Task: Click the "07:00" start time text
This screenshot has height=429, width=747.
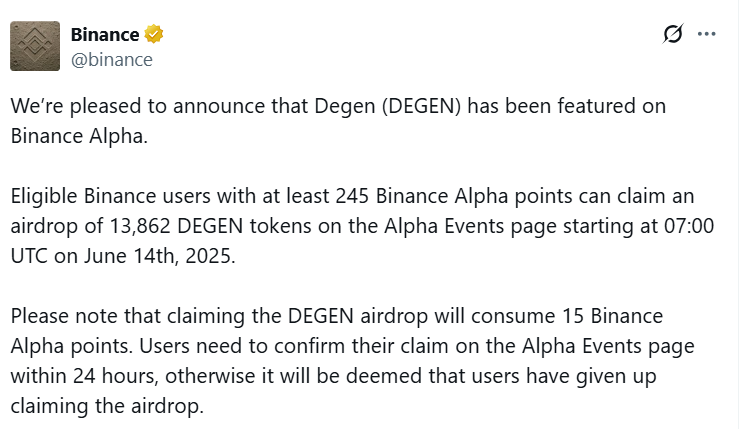Action: tap(689, 225)
